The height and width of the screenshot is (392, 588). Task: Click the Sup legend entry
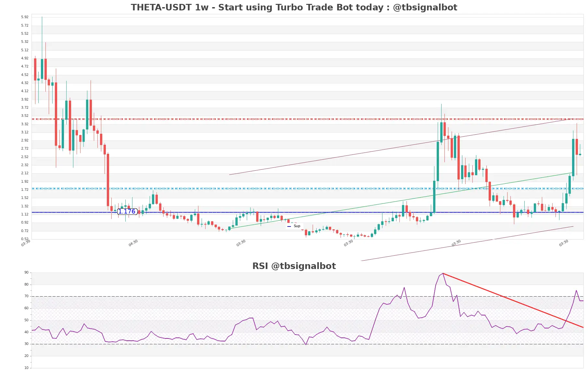pyautogui.click(x=294, y=226)
